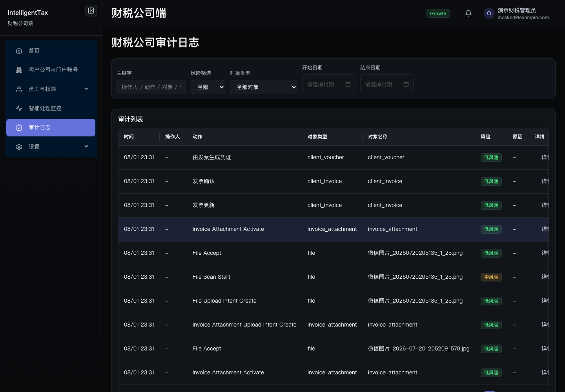This screenshot has width=565, height=392.
Task: Click the File Scan Start action text
Action: pos(211,277)
